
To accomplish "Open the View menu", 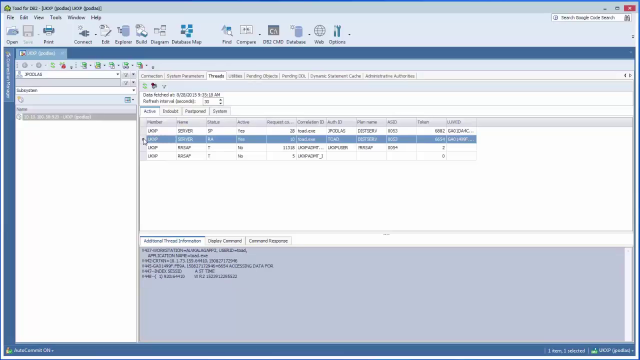I will tap(39, 18).
